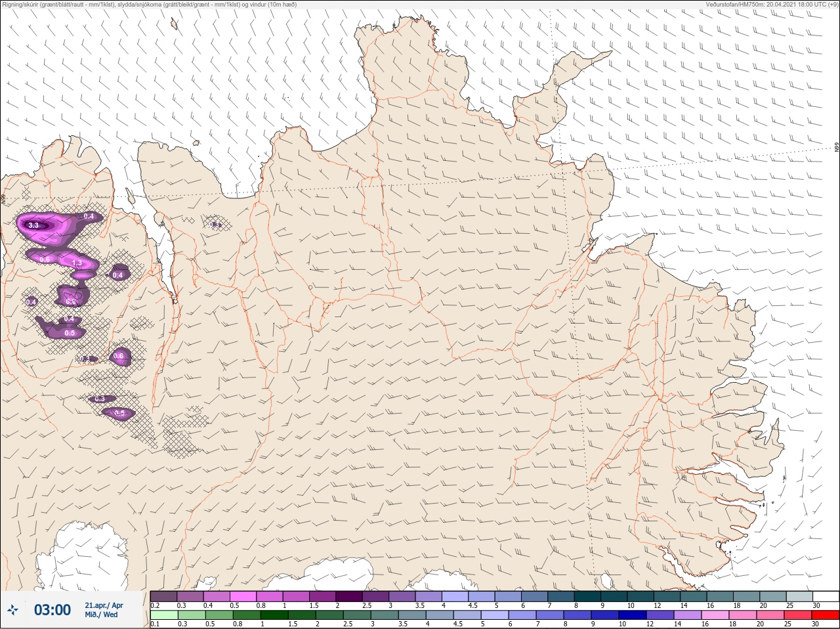Click the Veðurstofan logo icon beside 03:00

pos(12,611)
